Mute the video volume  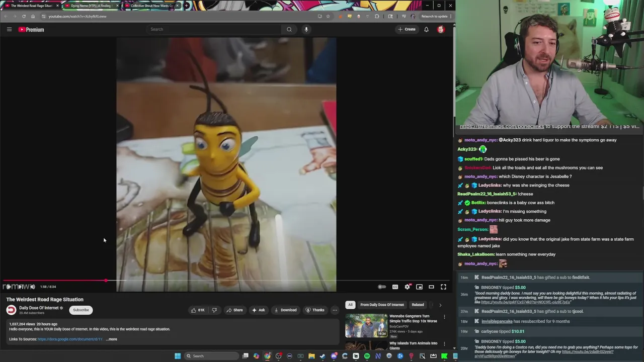(32, 287)
